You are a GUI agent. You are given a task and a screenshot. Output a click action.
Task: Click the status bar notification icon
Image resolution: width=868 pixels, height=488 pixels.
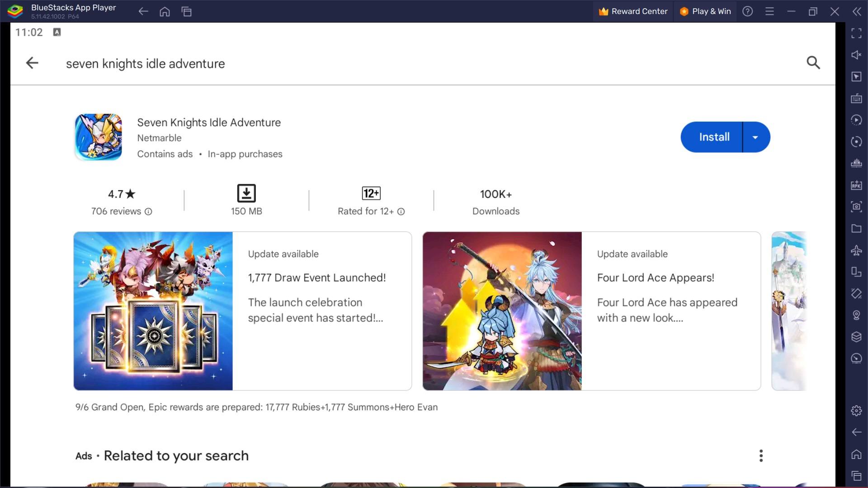pyautogui.click(x=57, y=32)
